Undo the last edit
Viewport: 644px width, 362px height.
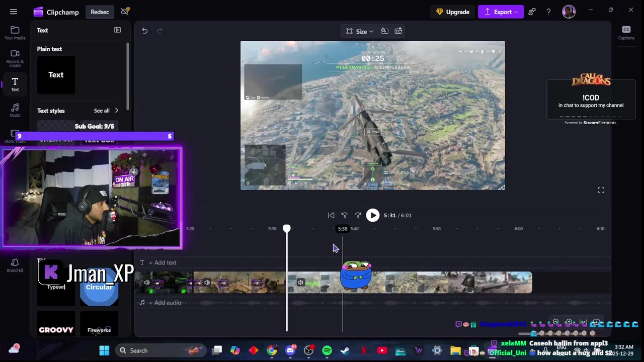point(145,31)
